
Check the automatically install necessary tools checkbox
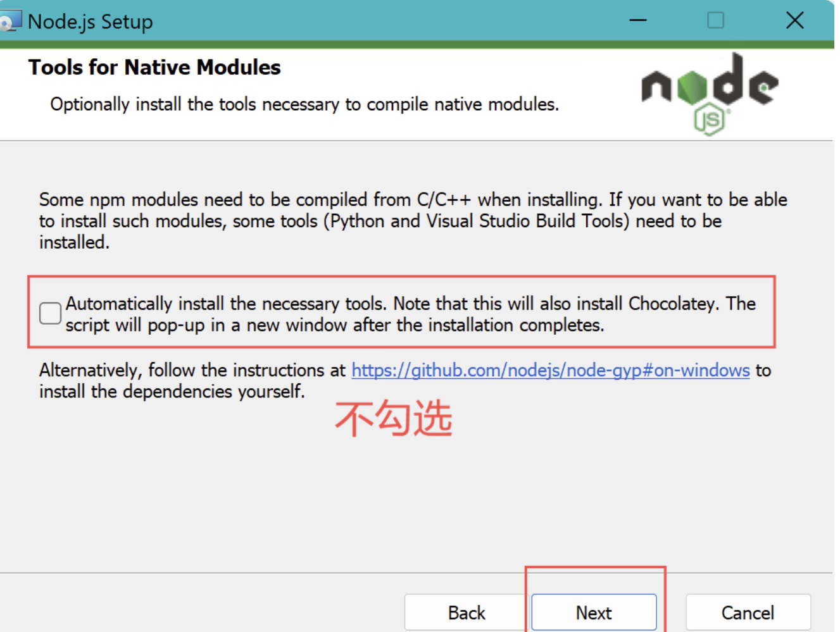click(50, 313)
